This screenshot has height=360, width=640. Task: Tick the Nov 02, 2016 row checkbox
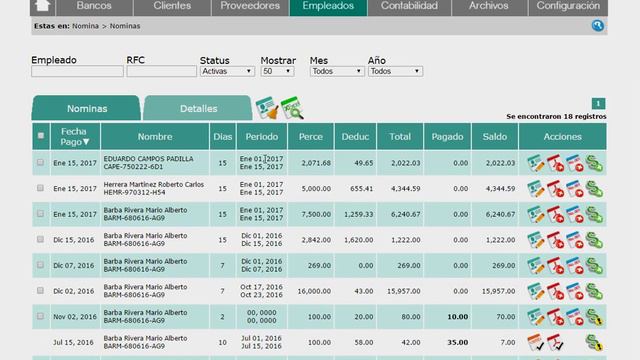40,316
